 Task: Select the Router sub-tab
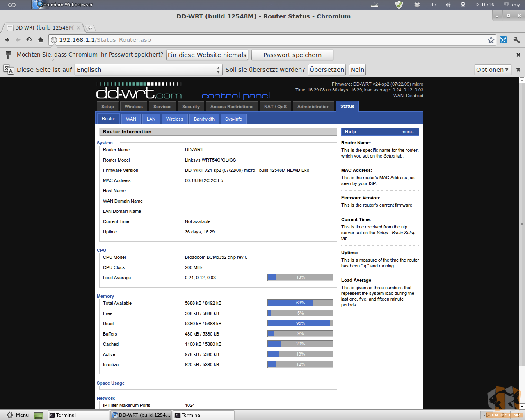(x=108, y=119)
